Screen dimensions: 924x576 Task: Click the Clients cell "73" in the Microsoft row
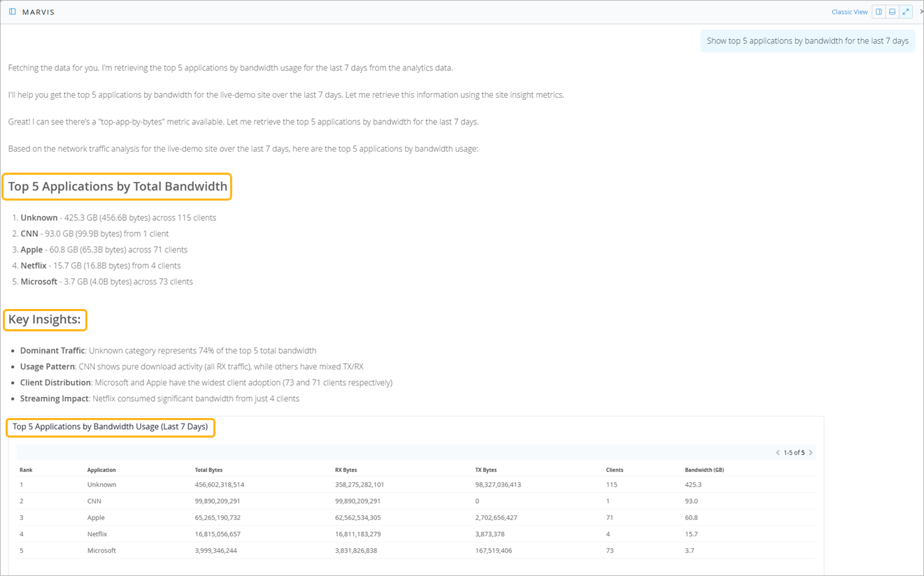pos(610,551)
